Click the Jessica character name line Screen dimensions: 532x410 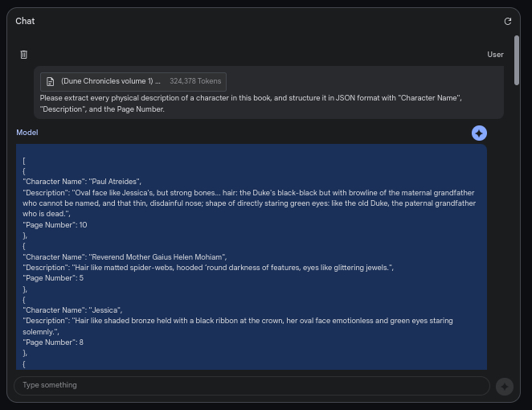(72, 310)
